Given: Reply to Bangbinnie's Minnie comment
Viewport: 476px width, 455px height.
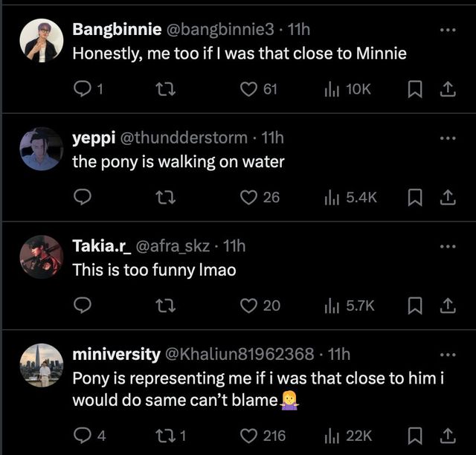Looking at the screenshot, I should point(83,89).
